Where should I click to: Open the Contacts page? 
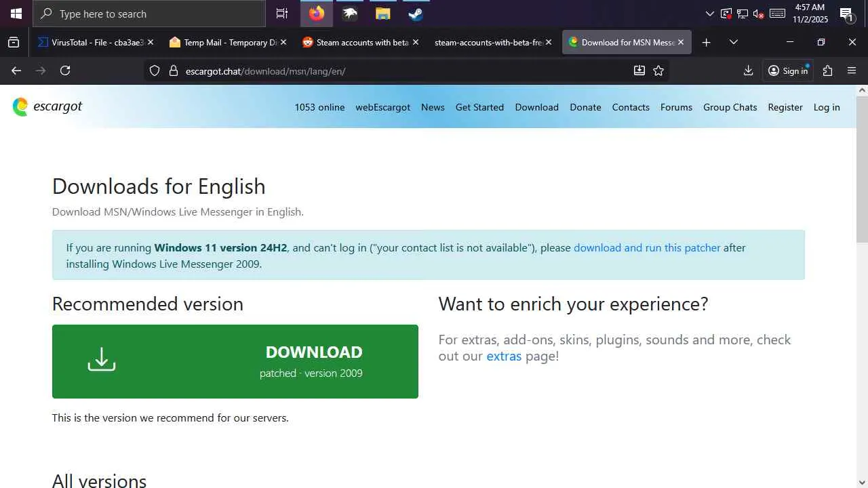[631, 107]
